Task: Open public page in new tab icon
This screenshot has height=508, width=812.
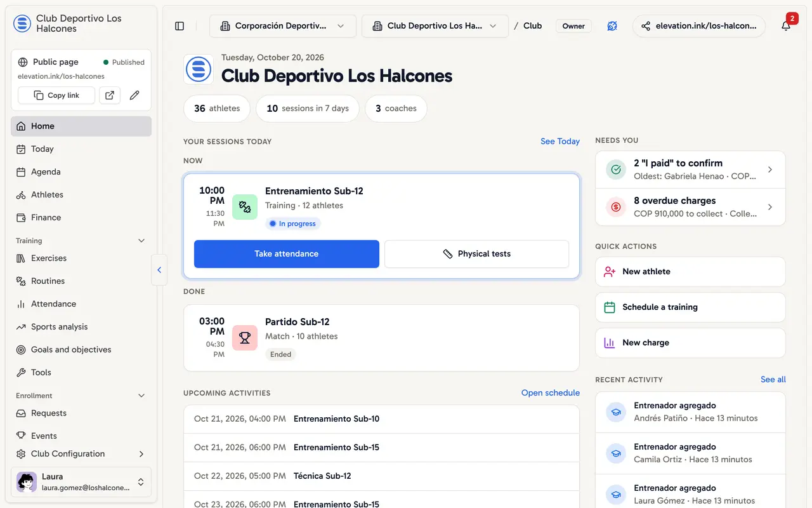Action: tap(110, 95)
